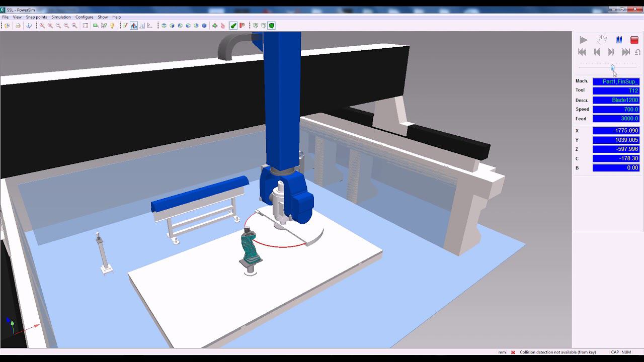Click the light bulb lighting icon

click(x=112, y=26)
